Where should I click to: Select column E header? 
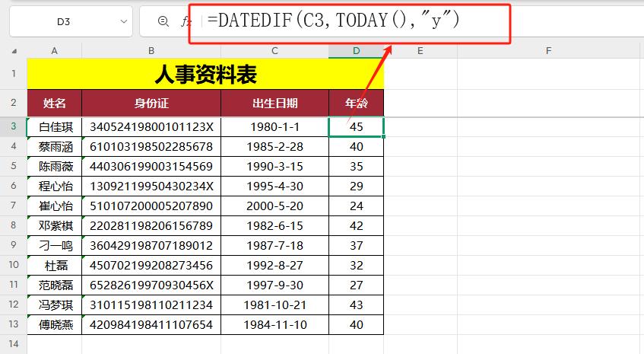(420, 51)
